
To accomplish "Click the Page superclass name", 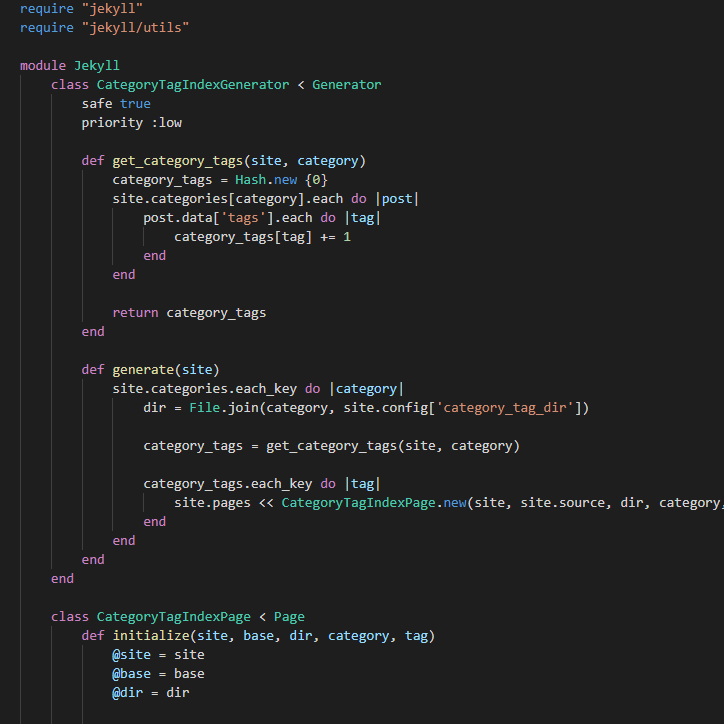I will point(289,617).
